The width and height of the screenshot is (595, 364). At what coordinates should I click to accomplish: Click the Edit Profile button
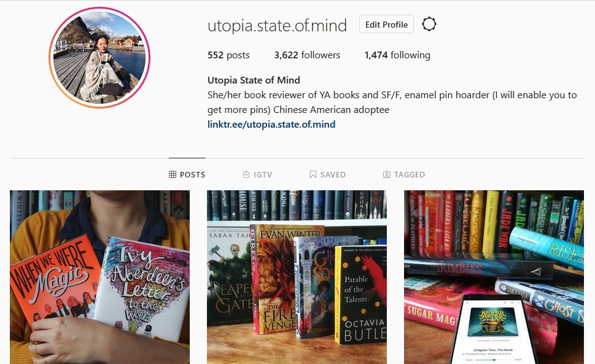[x=386, y=25]
